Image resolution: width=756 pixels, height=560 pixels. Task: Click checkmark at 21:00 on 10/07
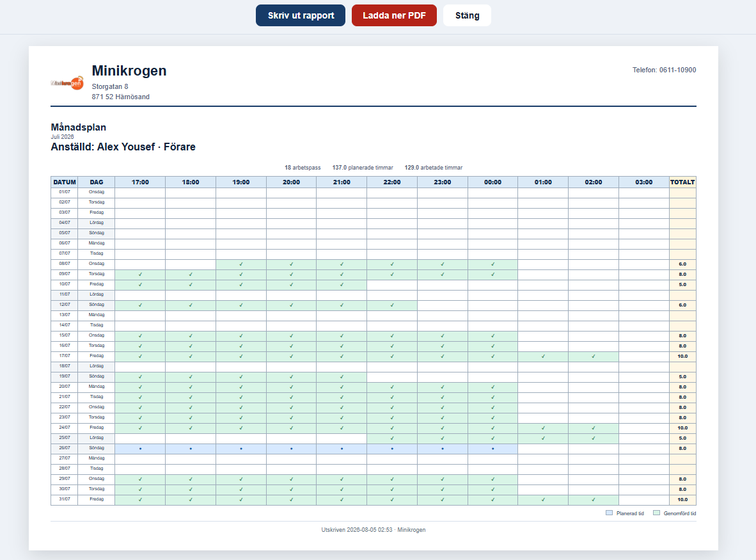(342, 285)
